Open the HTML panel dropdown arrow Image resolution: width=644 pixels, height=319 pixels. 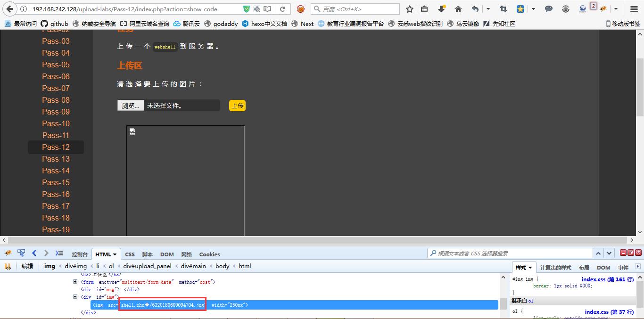tap(115, 254)
